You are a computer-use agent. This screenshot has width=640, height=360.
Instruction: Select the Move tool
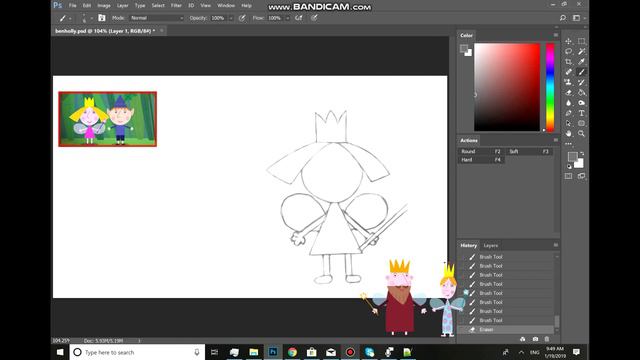coord(568,41)
